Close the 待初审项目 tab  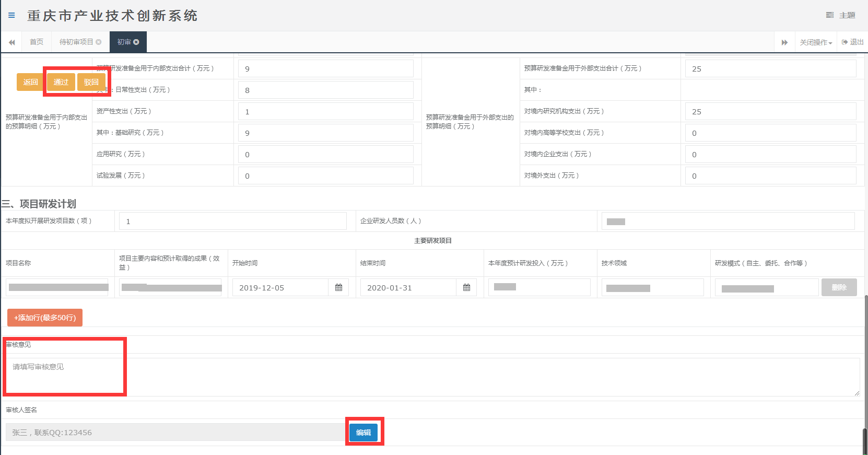pyautogui.click(x=99, y=42)
